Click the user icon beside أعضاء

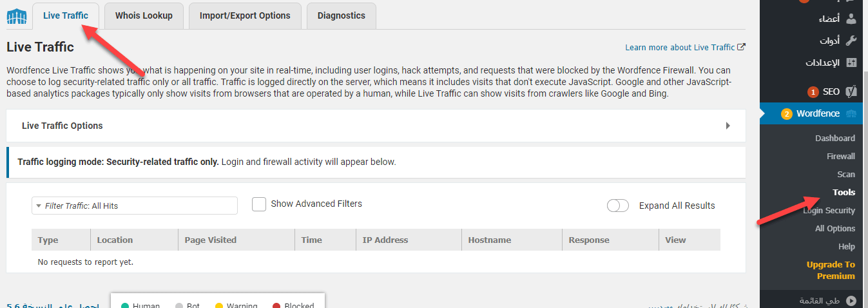[x=851, y=19]
